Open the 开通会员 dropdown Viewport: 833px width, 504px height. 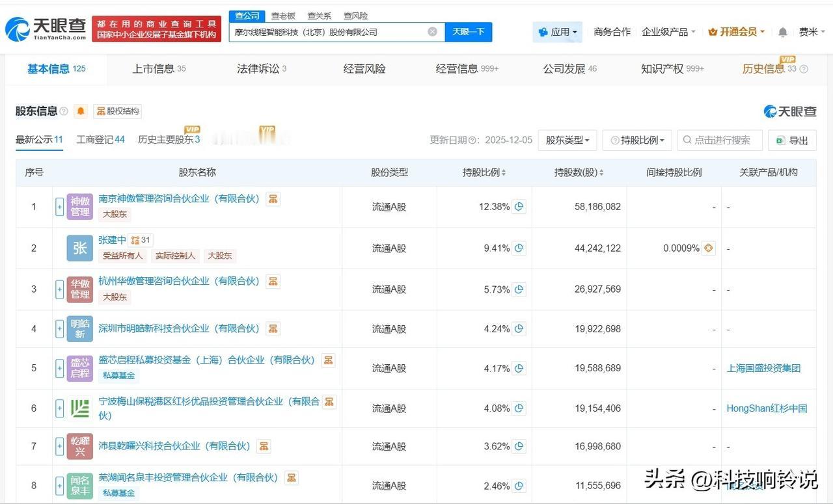pos(736,32)
